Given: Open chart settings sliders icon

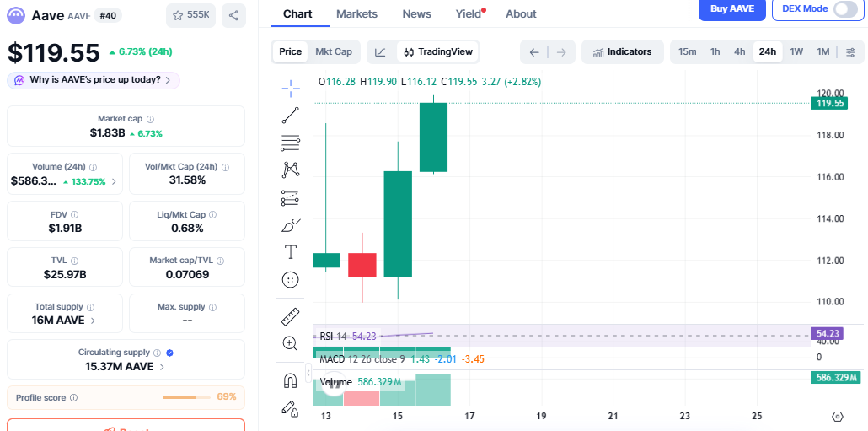Looking at the screenshot, I should point(851,52).
